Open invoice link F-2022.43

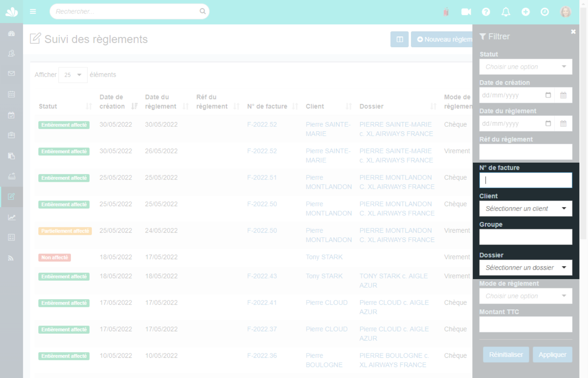262,276
